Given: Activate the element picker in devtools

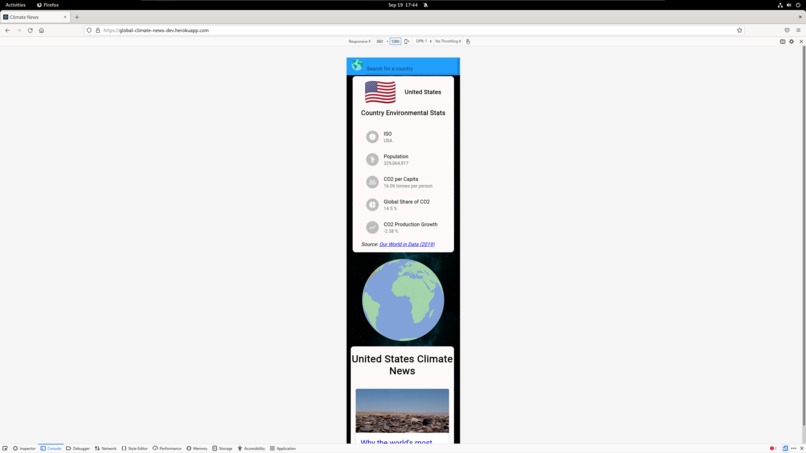Looking at the screenshot, I should [x=5, y=448].
